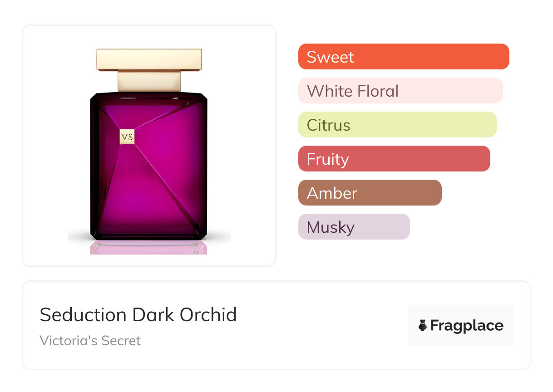The image size is (553, 392).
Task: Click the gold neck collar under cap
Action: coord(149,81)
